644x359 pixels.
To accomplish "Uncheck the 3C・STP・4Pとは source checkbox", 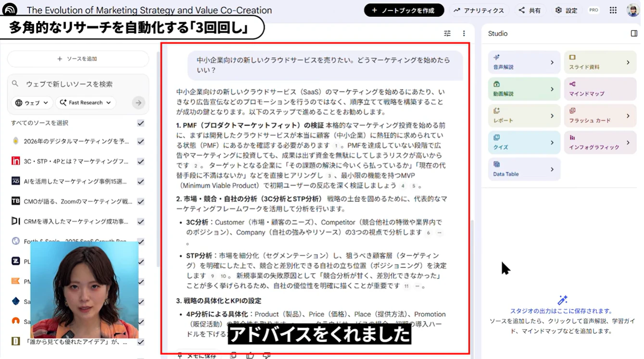I will click(x=141, y=161).
